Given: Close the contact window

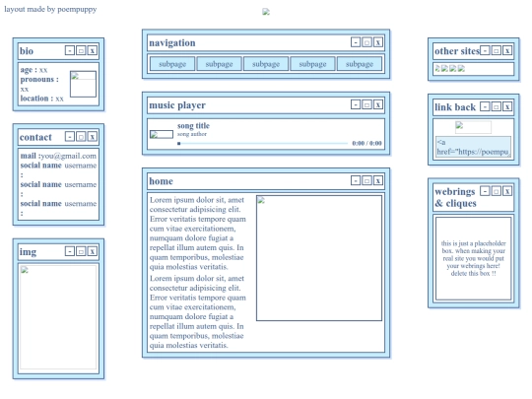Looking at the screenshot, I should coord(92,137).
